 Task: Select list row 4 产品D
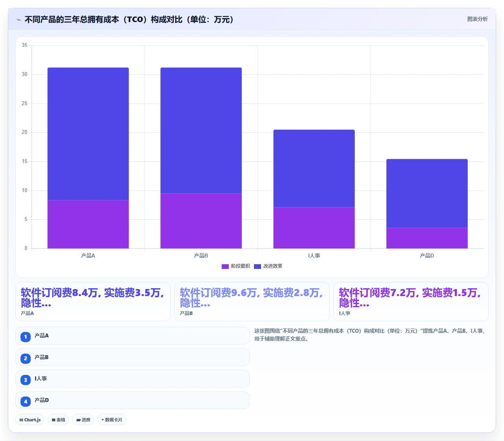[132, 400]
